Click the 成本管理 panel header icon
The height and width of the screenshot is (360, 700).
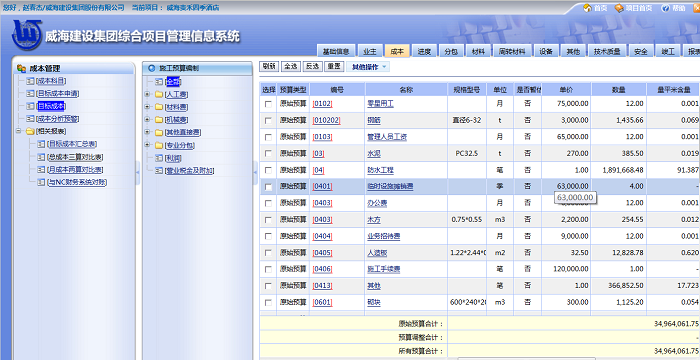[21, 68]
